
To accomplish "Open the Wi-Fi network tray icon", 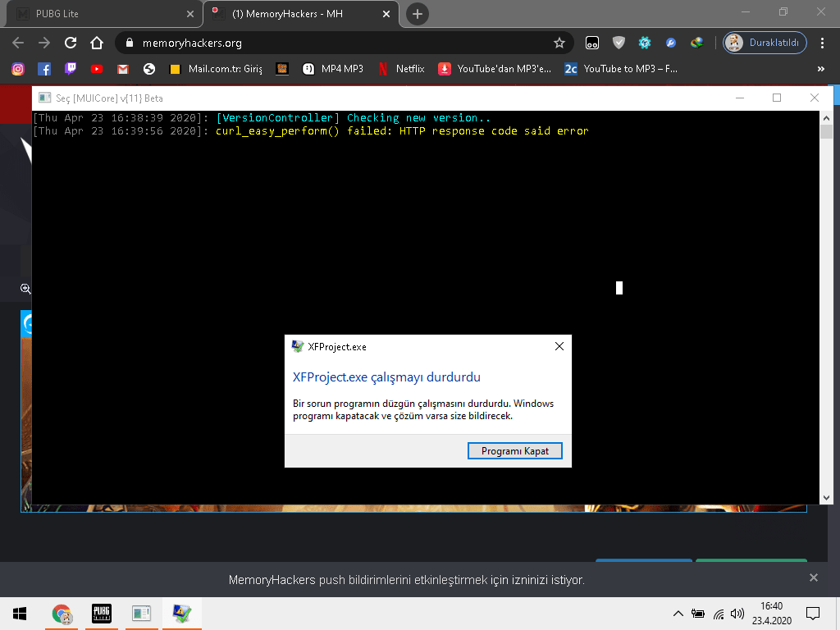I will point(719,614).
